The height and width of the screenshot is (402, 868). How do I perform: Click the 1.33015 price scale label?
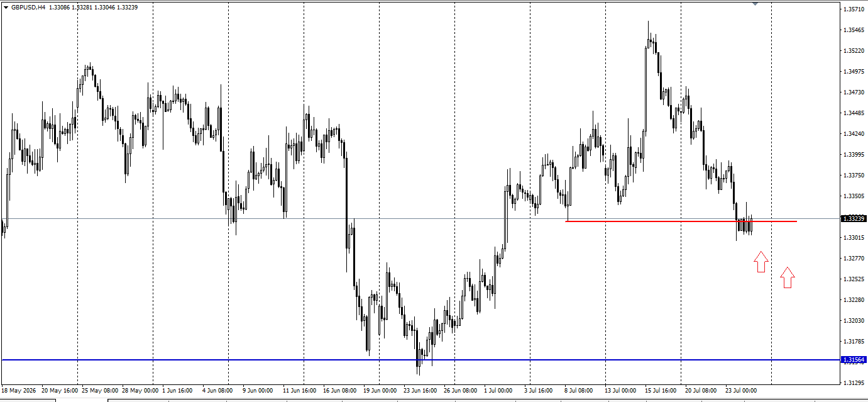click(854, 238)
